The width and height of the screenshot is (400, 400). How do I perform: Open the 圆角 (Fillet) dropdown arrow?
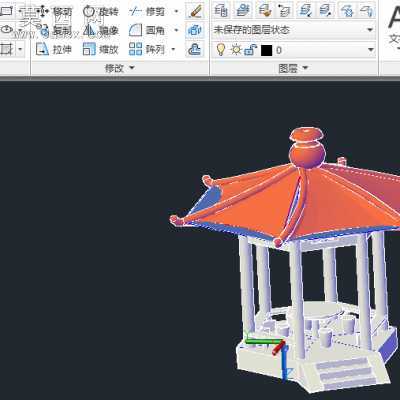[x=176, y=31]
